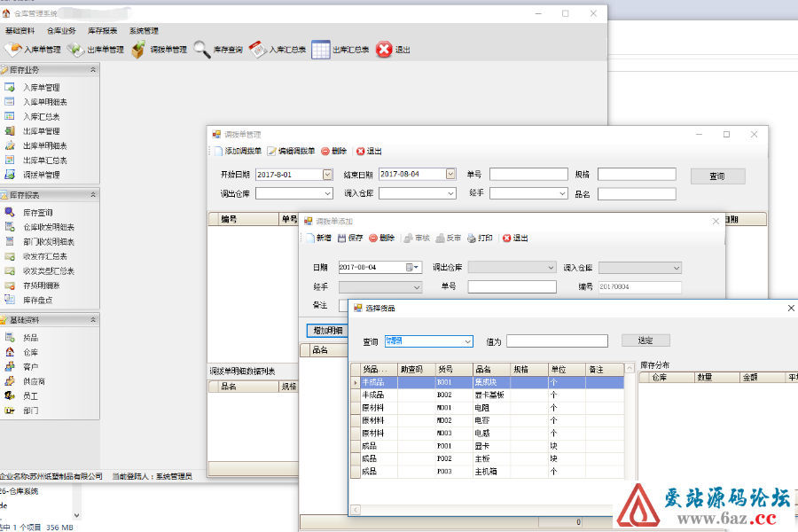Open 出库汇总表 in the main toolbar
This screenshot has width=798, height=532.
(x=340, y=50)
